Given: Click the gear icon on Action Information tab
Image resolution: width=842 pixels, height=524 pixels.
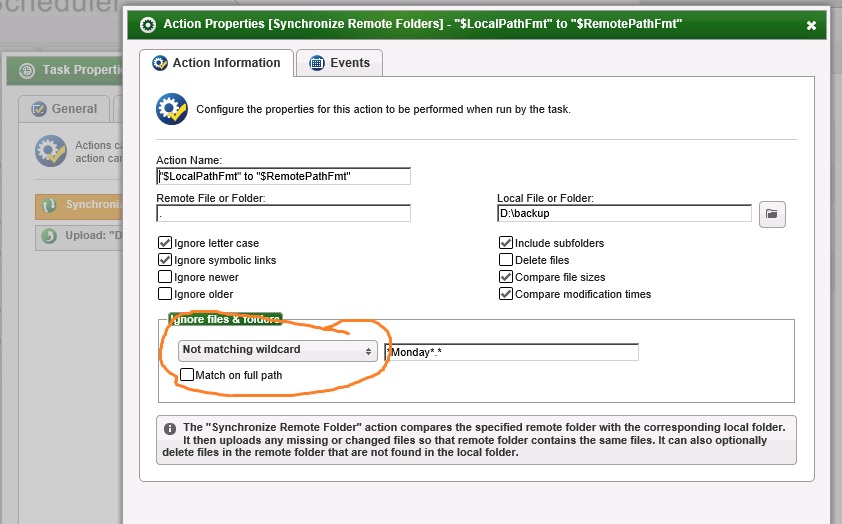Looking at the screenshot, I should click(x=159, y=63).
